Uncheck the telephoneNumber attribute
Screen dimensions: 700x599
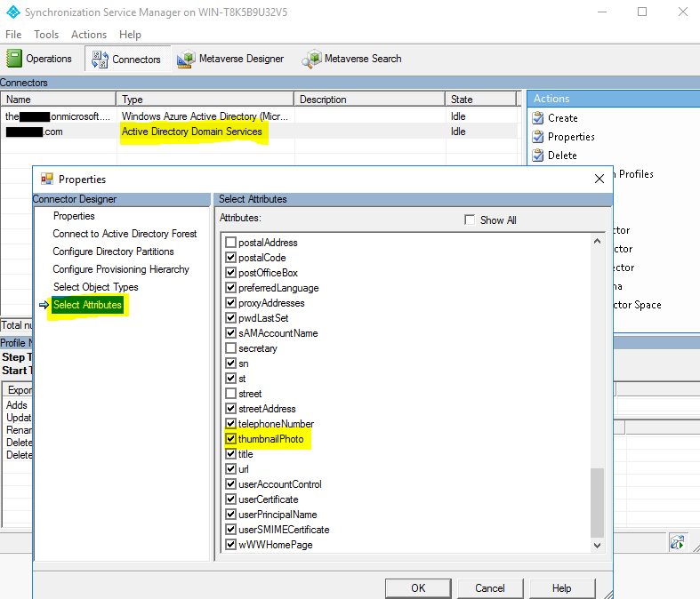230,424
